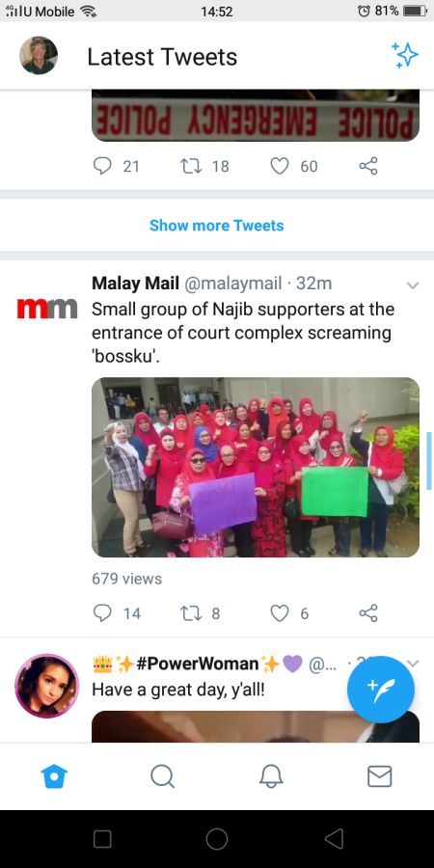Viewport: 434px width, 868px height.
Task: Open profile avatar in top bar
Action: 39,55
